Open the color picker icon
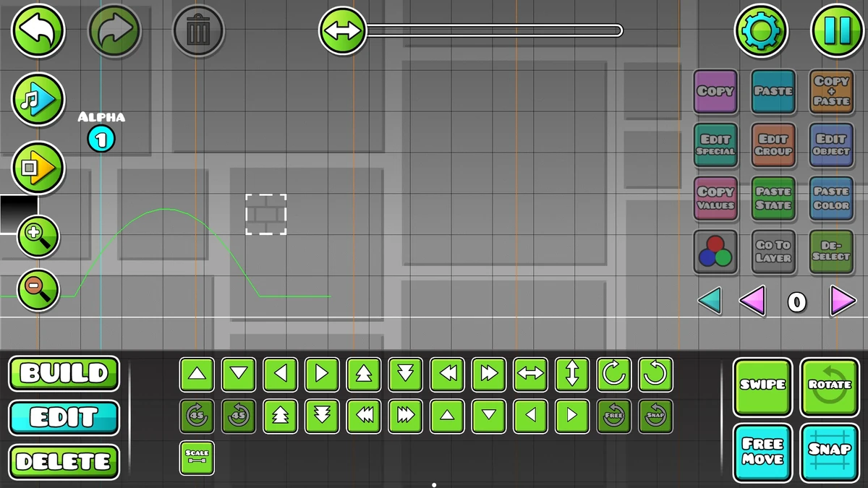The height and width of the screenshot is (488, 868). (715, 252)
